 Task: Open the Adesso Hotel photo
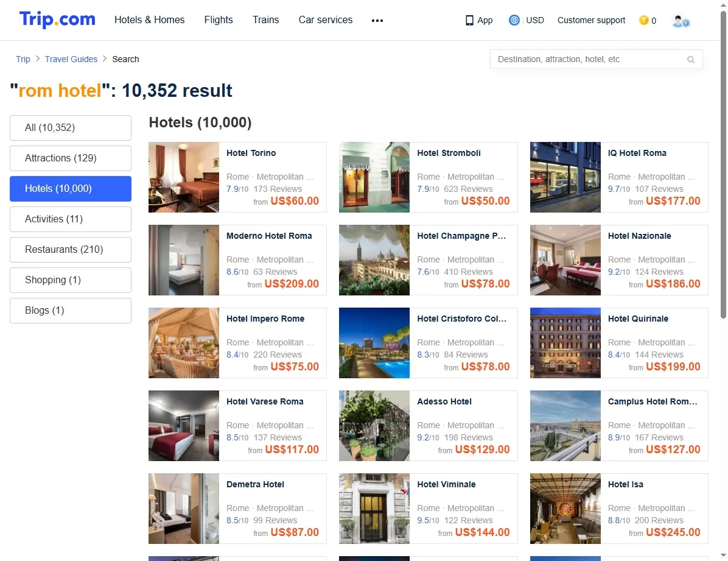pos(374,426)
